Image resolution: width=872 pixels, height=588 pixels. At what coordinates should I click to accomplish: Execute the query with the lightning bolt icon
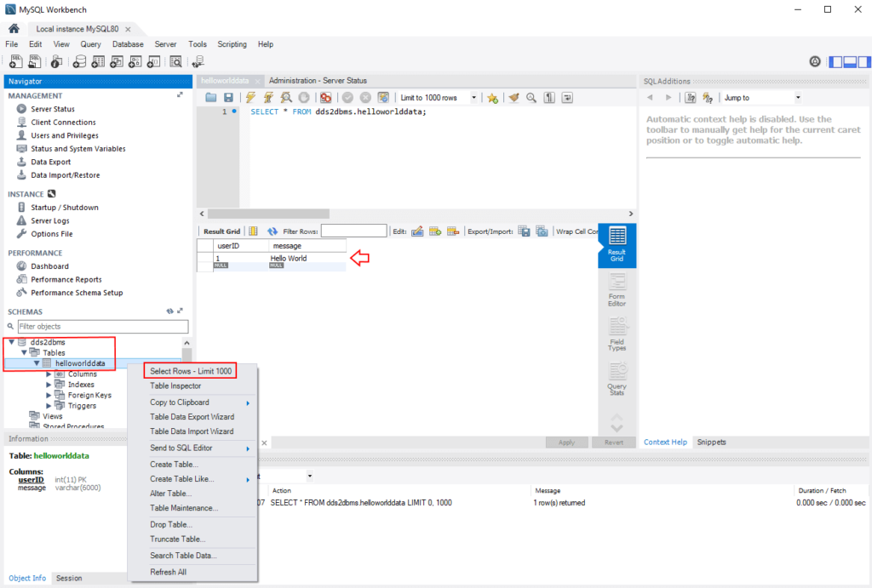click(x=251, y=98)
